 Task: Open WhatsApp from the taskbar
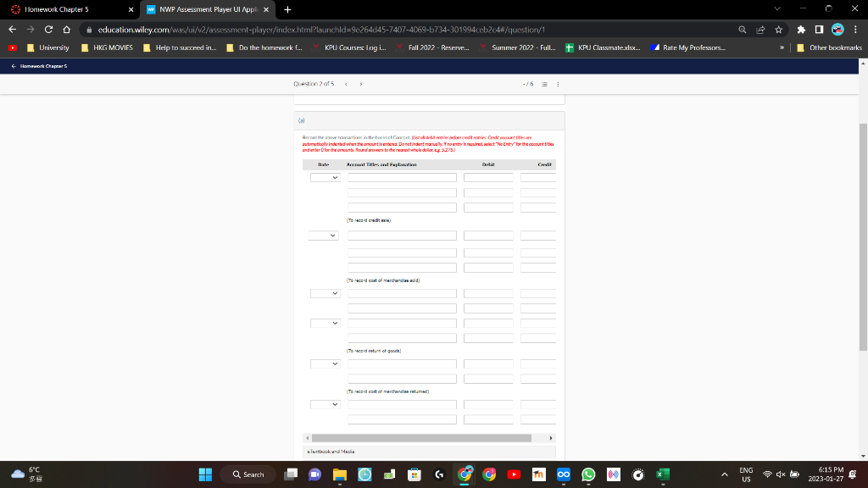(x=587, y=474)
